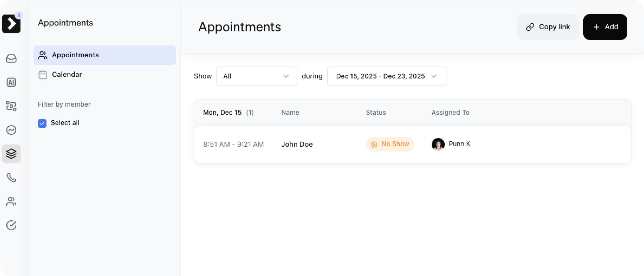This screenshot has width=644, height=276.
Task: Click the date range chevron arrow
Action: coord(434,76)
